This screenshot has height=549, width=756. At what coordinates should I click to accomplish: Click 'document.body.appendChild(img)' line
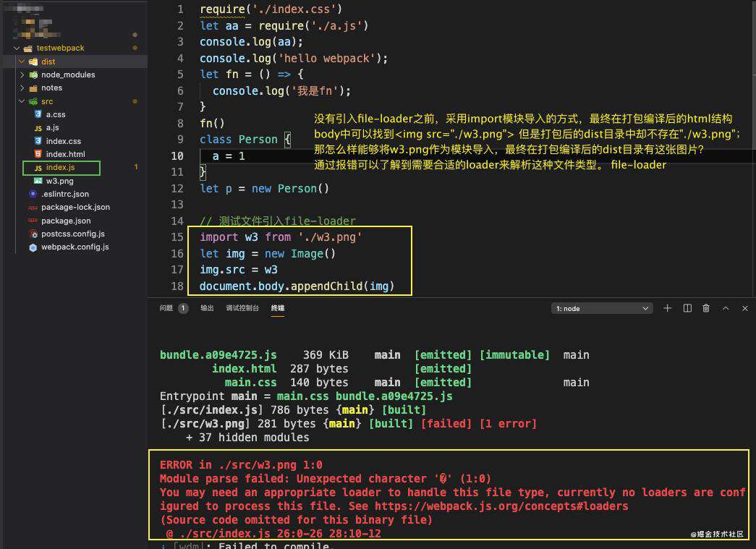pyautogui.click(x=297, y=286)
